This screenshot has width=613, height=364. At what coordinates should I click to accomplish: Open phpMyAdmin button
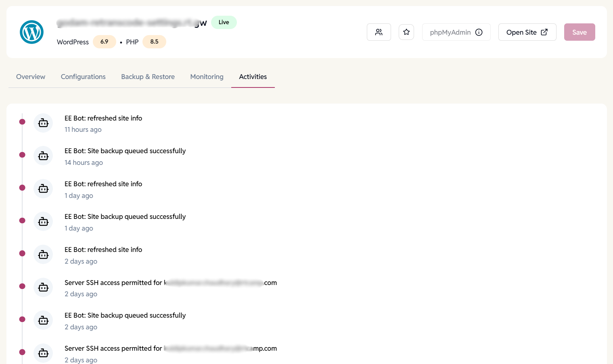click(450, 32)
